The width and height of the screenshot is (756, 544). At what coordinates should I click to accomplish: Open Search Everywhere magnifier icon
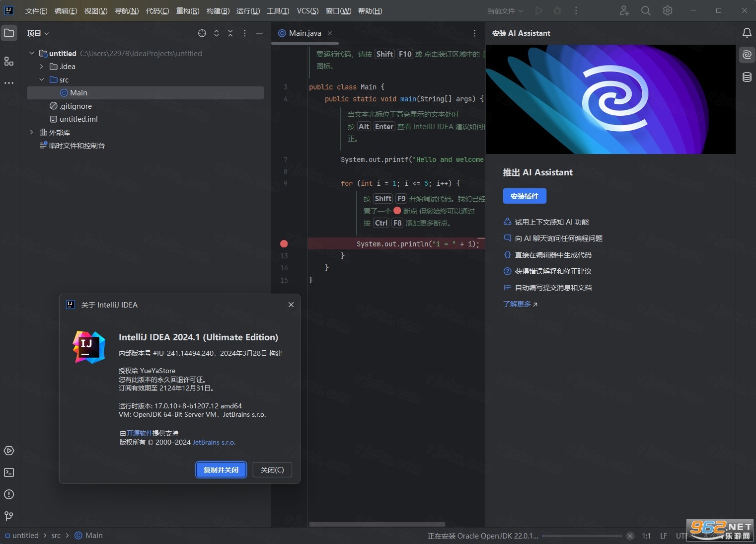coord(646,10)
